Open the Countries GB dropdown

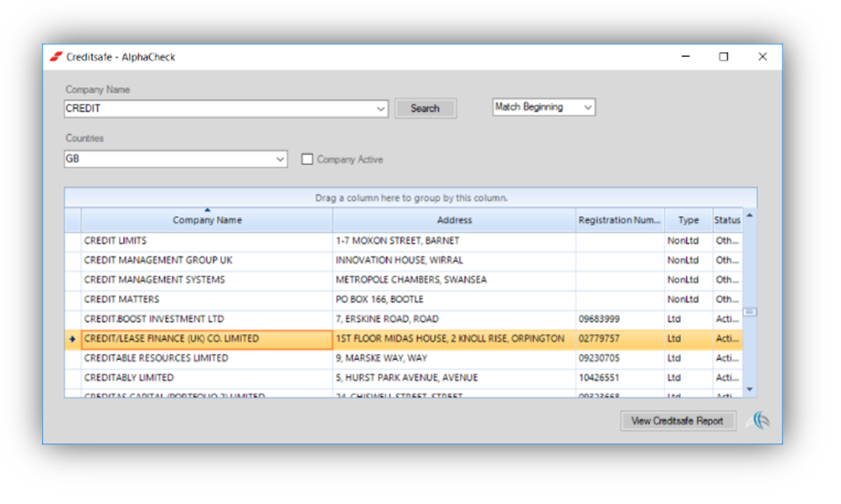[x=280, y=159]
